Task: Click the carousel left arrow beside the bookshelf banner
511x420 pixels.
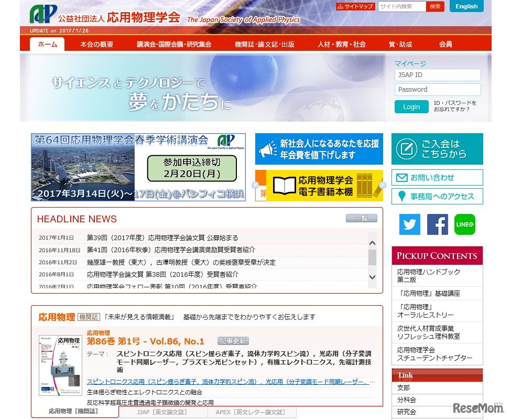Action: (255, 185)
